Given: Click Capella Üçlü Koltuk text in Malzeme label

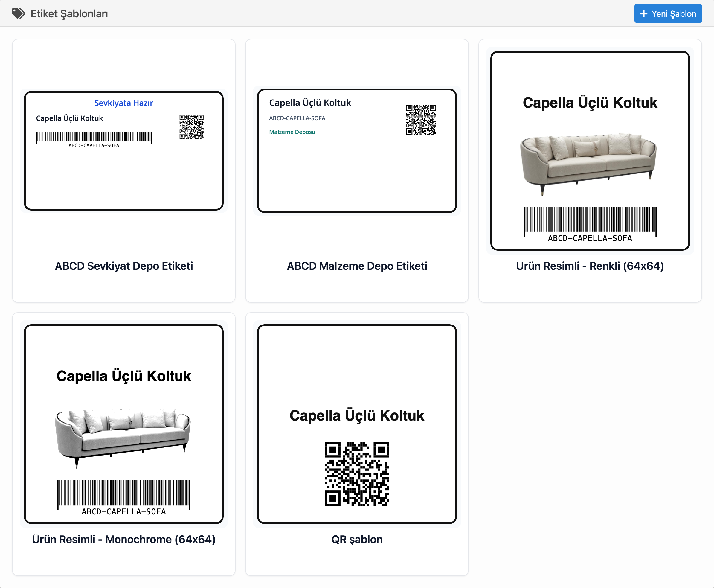Looking at the screenshot, I should [310, 103].
